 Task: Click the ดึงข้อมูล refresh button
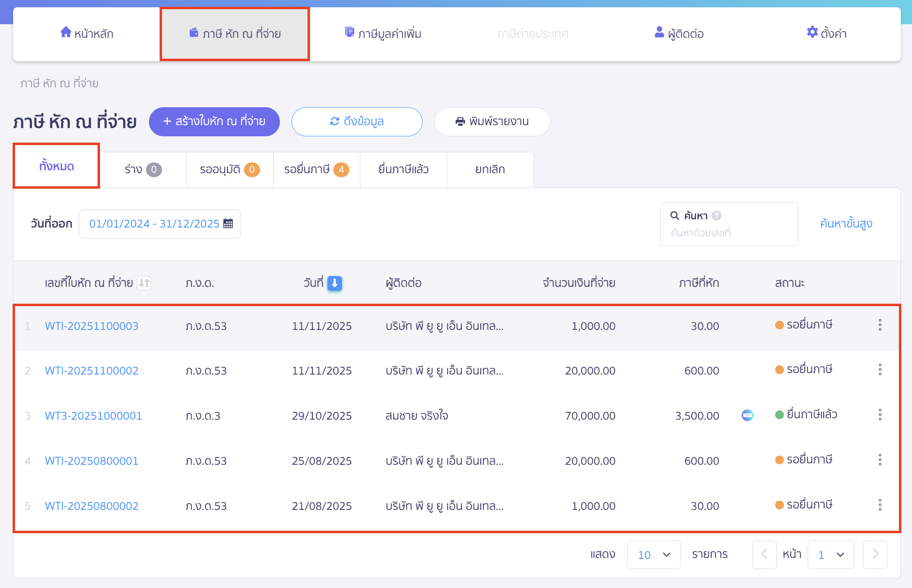point(357,122)
